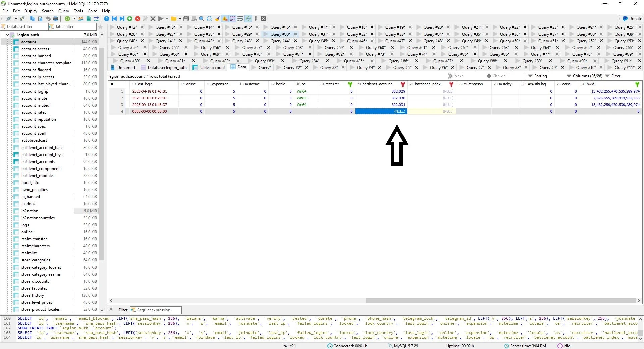Toggle wrap long lines icon
The height and width of the screenshot is (349, 644).
click(x=240, y=19)
